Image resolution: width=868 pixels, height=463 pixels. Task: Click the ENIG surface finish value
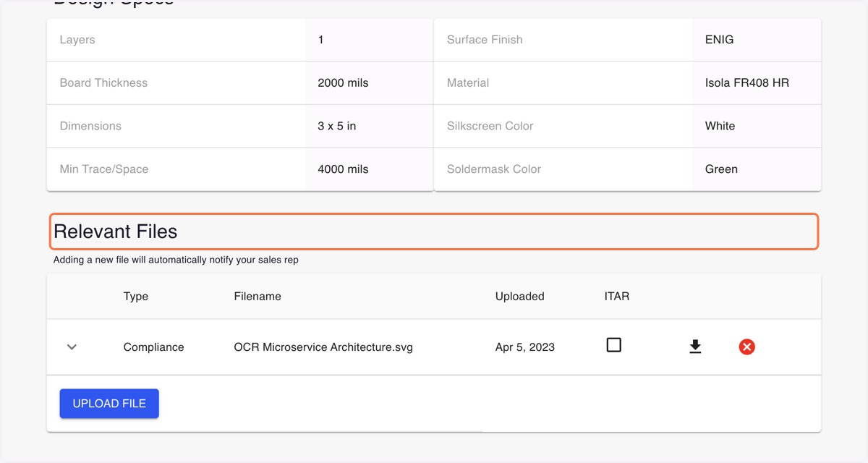(720, 40)
